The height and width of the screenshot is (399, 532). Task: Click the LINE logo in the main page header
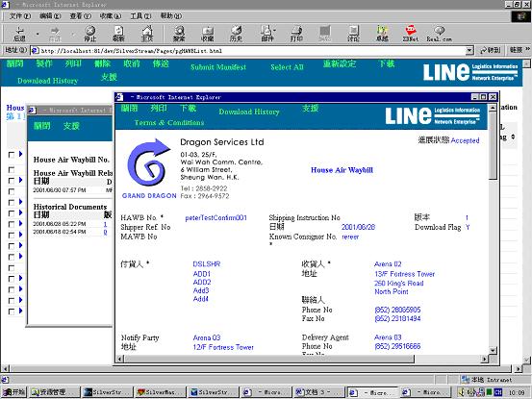(x=470, y=72)
